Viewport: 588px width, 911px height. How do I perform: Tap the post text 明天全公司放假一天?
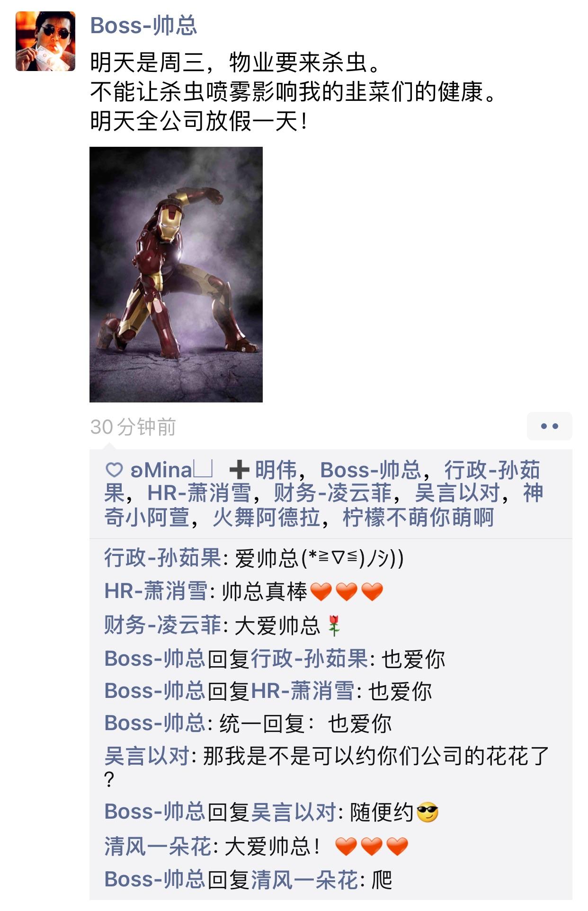199,121
